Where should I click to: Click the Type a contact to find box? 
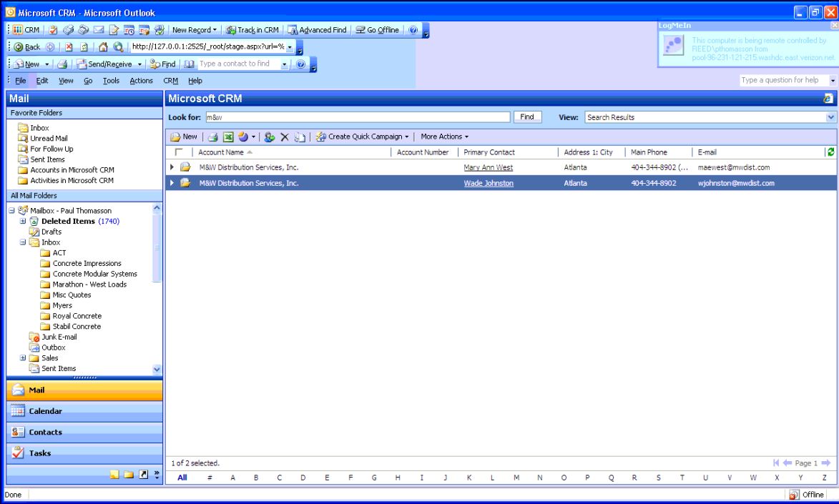[x=239, y=64]
